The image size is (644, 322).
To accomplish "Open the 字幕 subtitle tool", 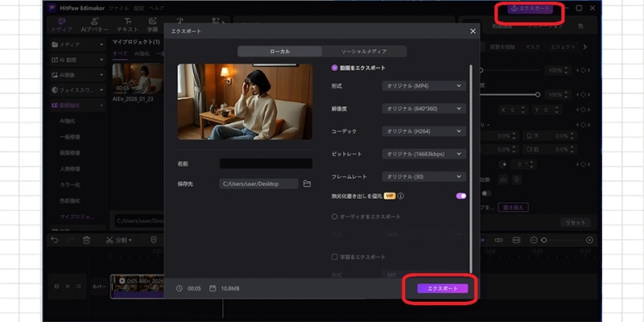I will click(152, 25).
